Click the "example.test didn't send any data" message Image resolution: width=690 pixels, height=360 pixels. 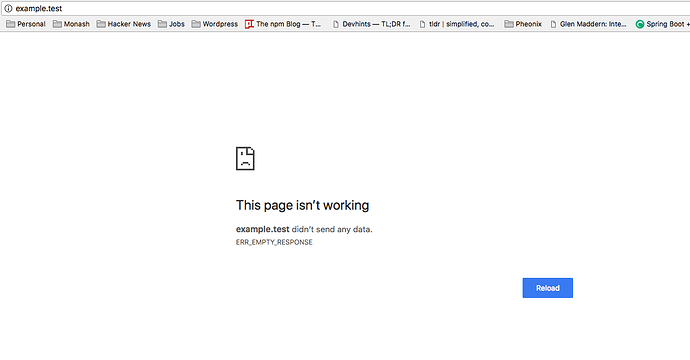point(304,229)
